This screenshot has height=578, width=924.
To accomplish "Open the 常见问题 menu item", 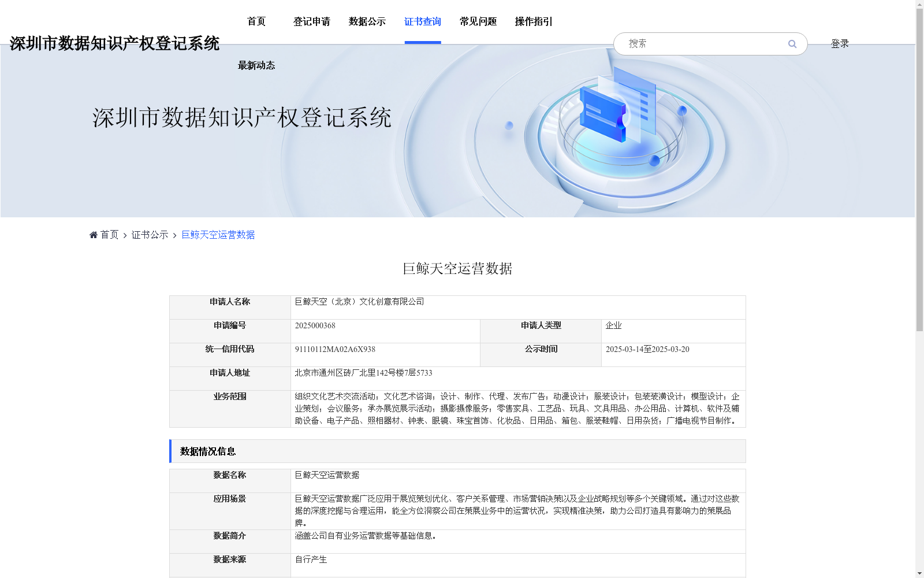I will tap(478, 21).
